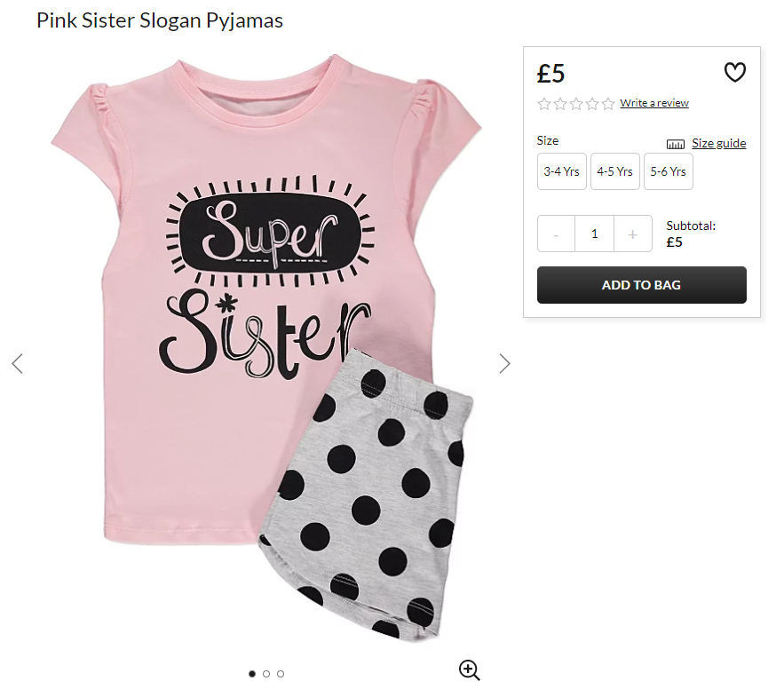Show third image via carousel dot
The height and width of the screenshot is (697, 784).
(281, 674)
